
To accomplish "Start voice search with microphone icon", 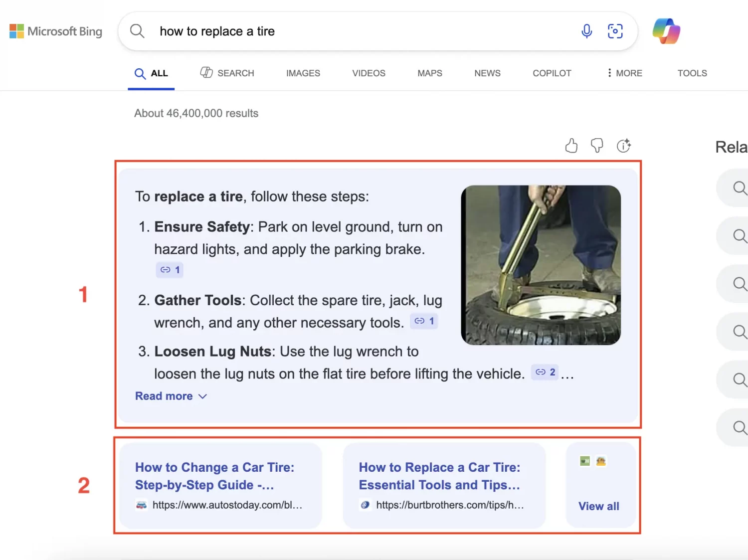I will pyautogui.click(x=587, y=31).
